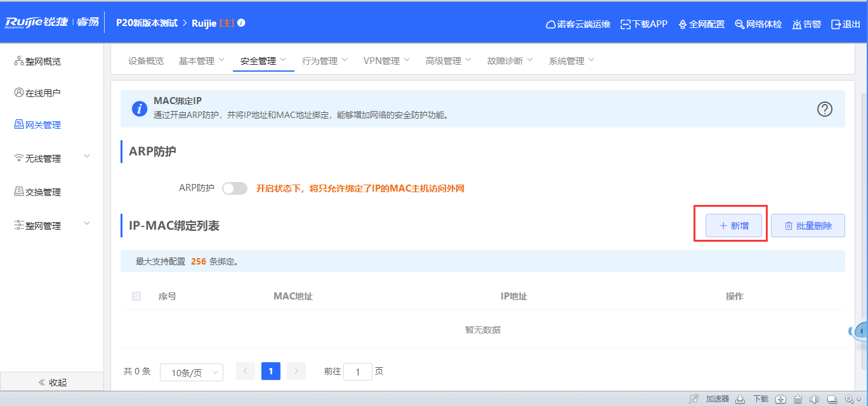Viewport: 868px width, 406px height.
Task: Click the 批量删除 button
Action: (x=808, y=226)
